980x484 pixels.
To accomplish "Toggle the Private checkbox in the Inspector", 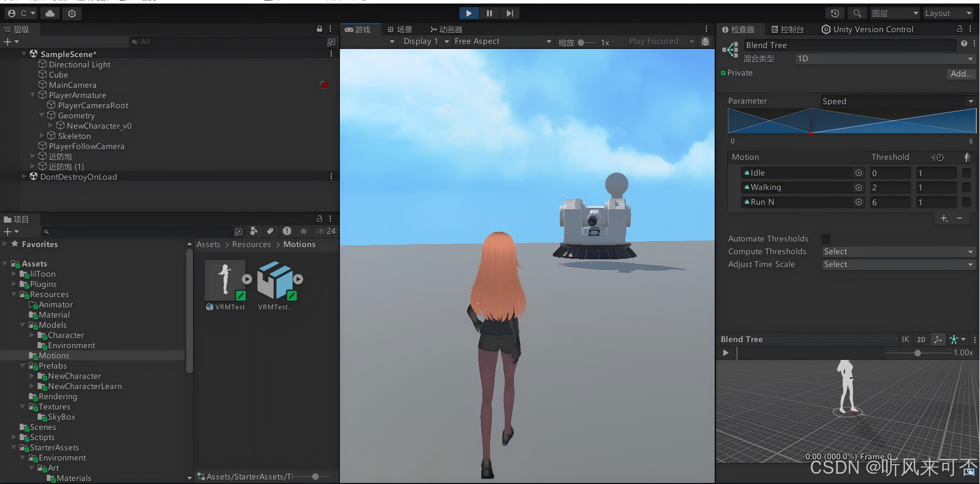I will (x=723, y=73).
